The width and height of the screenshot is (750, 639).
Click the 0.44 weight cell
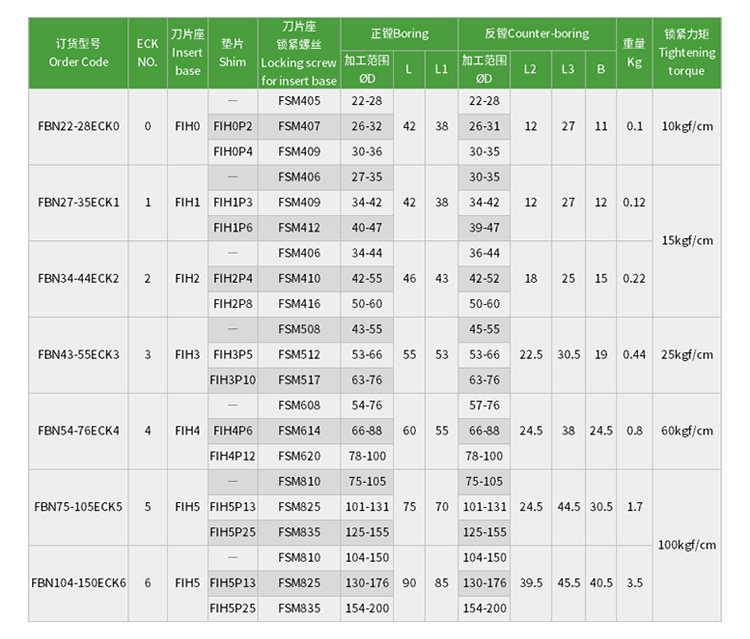pyautogui.click(x=634, y=355)
